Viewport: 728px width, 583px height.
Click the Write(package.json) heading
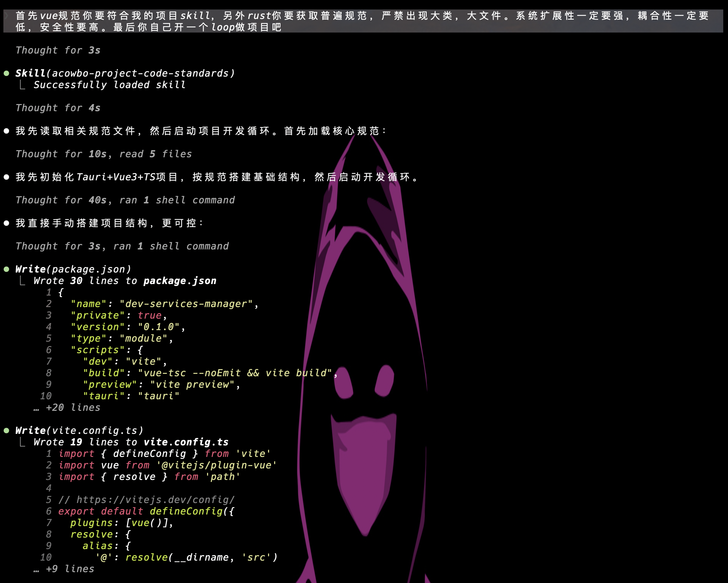tap(73, 269)
